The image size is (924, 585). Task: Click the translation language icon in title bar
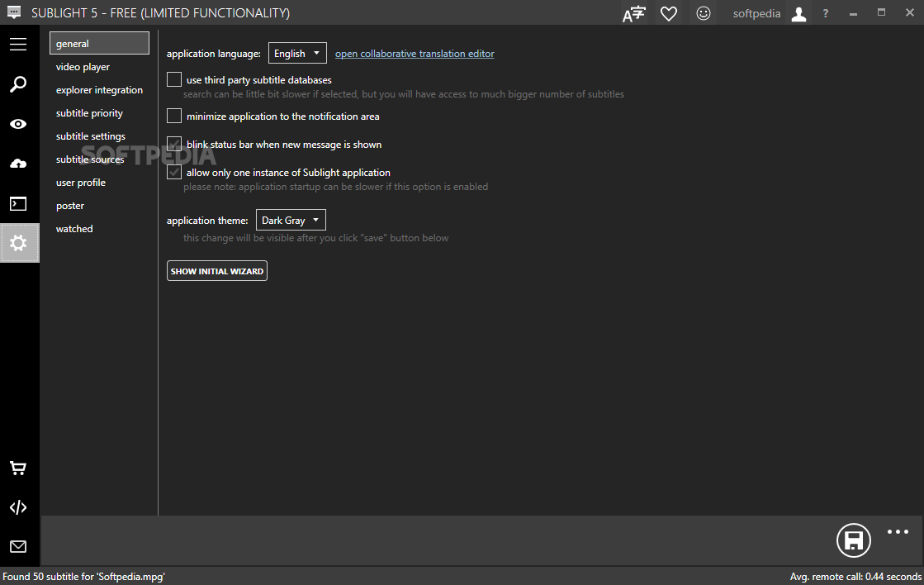(x=634, y=13)
